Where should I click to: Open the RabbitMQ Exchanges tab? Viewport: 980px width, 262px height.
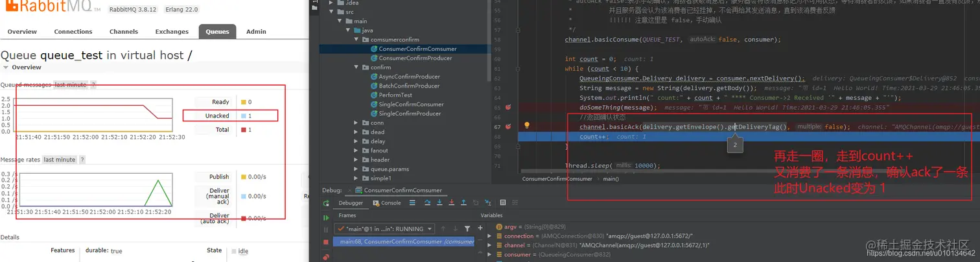[172, 31]
